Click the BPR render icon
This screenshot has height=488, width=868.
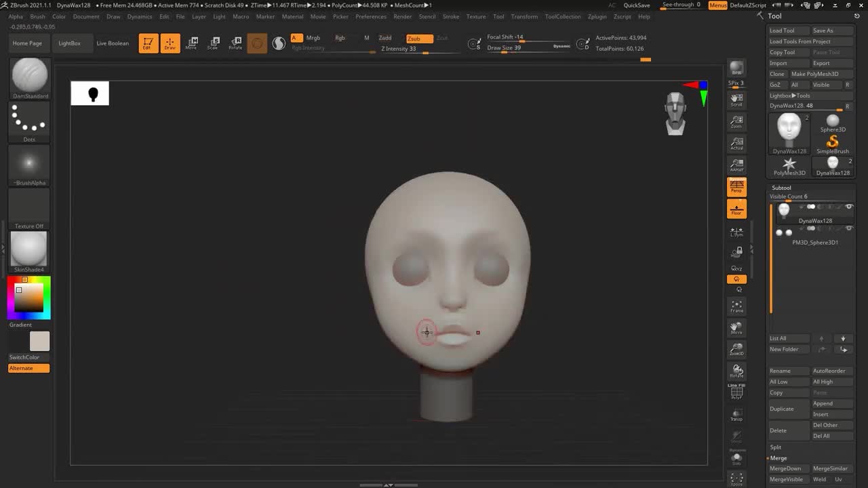pos(736,68)
